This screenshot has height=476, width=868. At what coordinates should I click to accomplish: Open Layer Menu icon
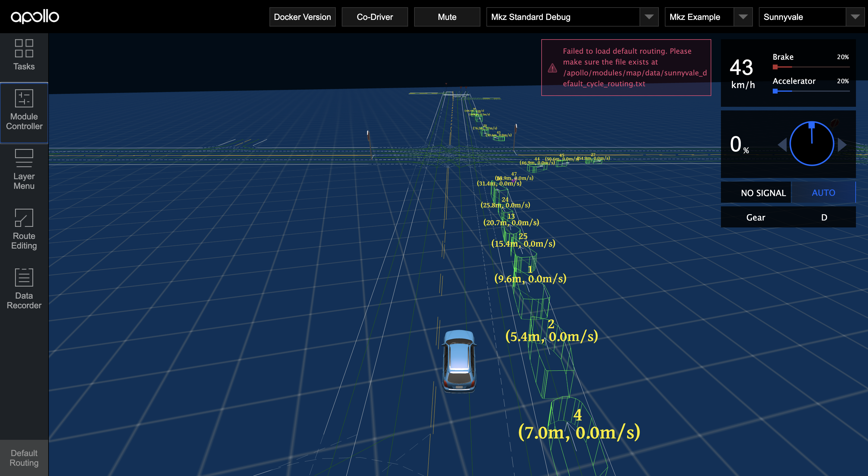coord(24,158)
